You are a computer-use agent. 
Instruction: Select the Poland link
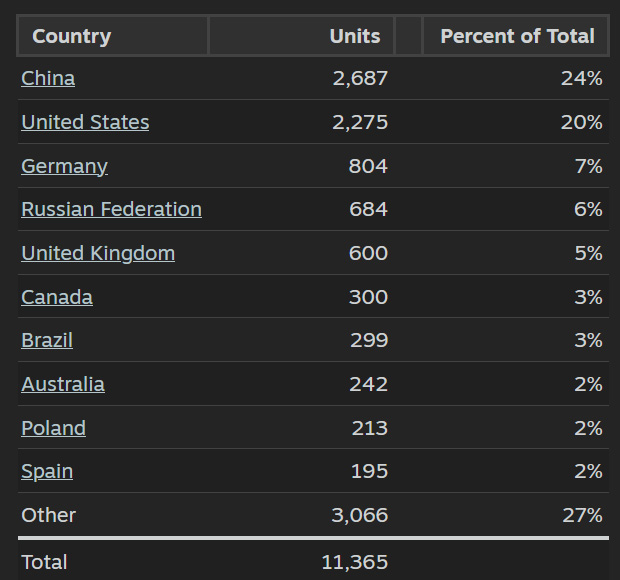point(53,428)
